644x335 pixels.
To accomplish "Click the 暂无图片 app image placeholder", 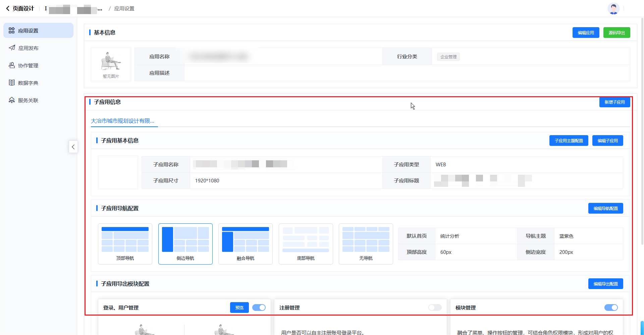I will tap(111, 64).
